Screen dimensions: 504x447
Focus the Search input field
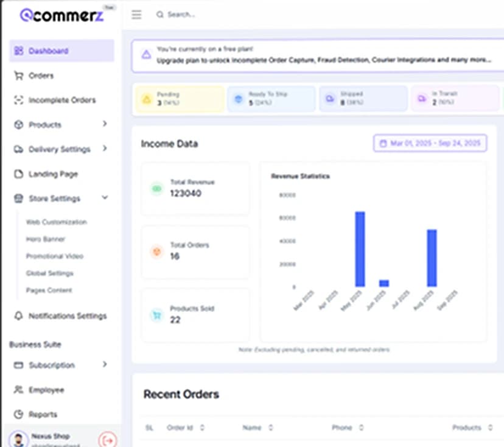(x=181, y=15)
